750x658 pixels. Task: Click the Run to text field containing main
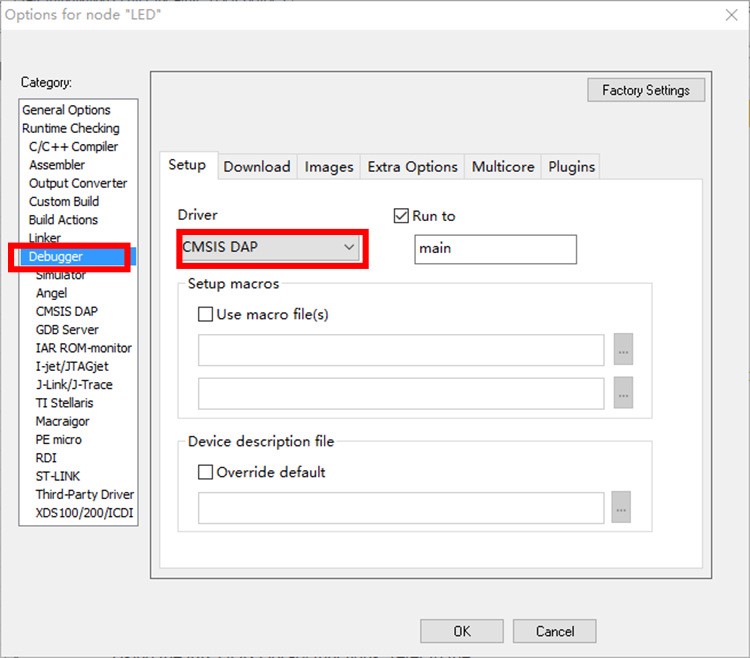(495, 249)
